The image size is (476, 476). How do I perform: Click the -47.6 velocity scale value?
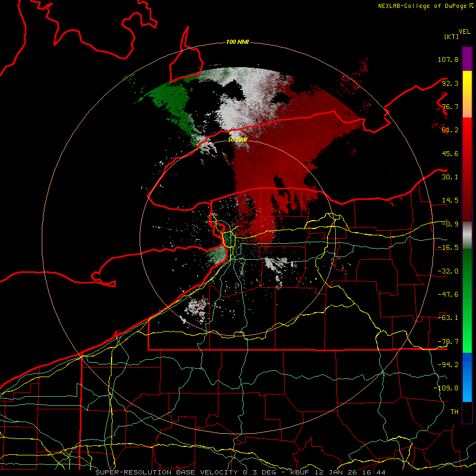(448, 295)
